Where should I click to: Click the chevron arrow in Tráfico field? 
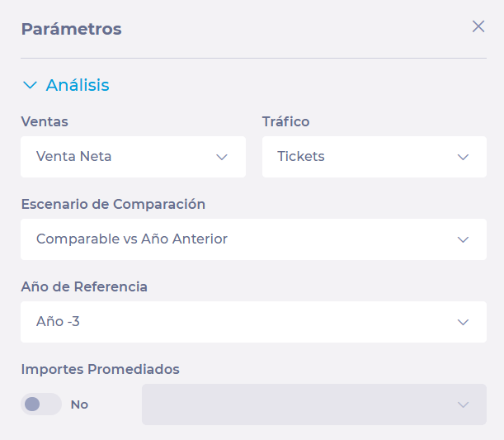pos(464,157)
